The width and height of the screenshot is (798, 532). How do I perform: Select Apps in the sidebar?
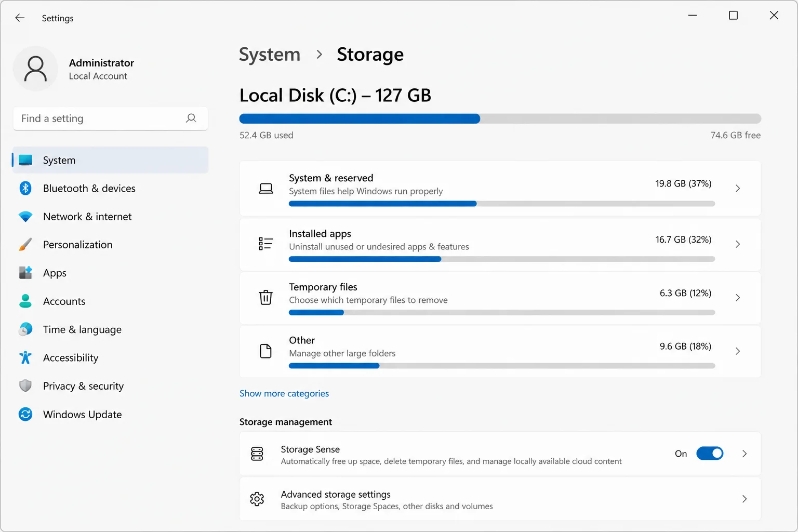111,273
